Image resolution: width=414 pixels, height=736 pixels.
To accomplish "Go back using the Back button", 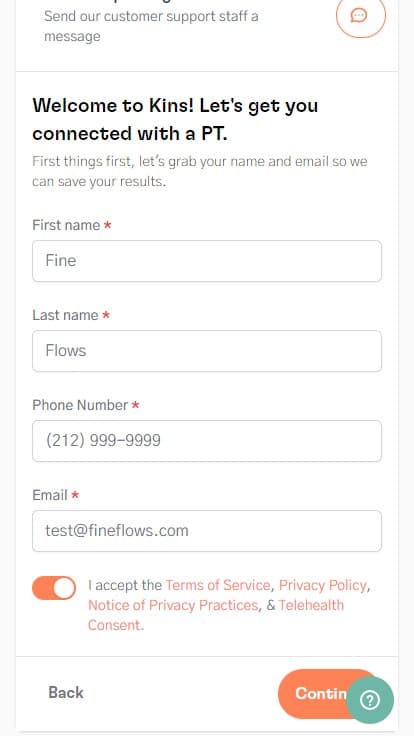I will pos(66,693).
